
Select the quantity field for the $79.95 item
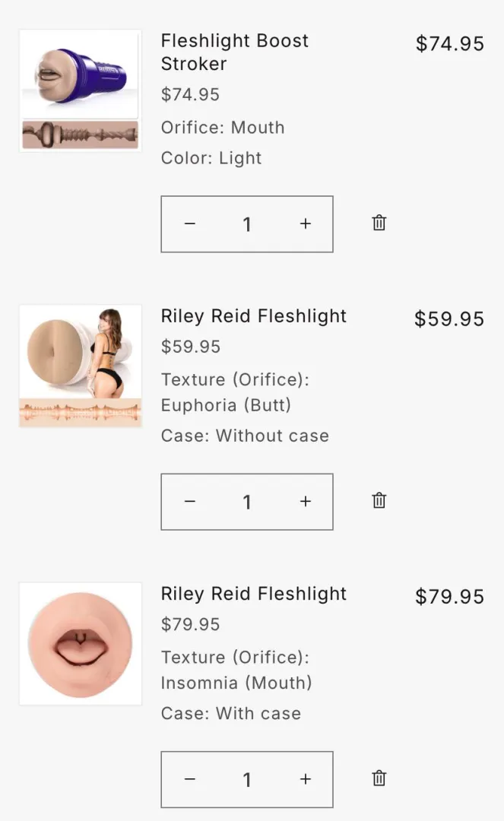pos(247,779)
